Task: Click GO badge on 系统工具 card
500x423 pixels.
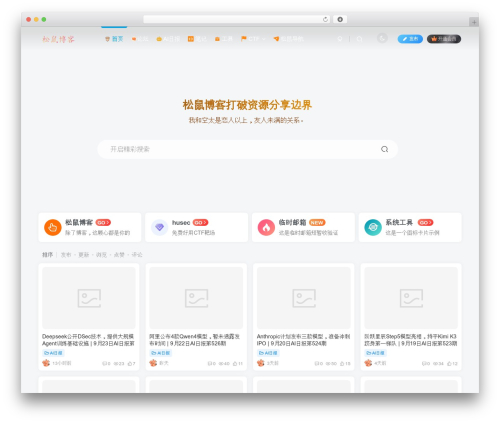Action: (425, 222)
